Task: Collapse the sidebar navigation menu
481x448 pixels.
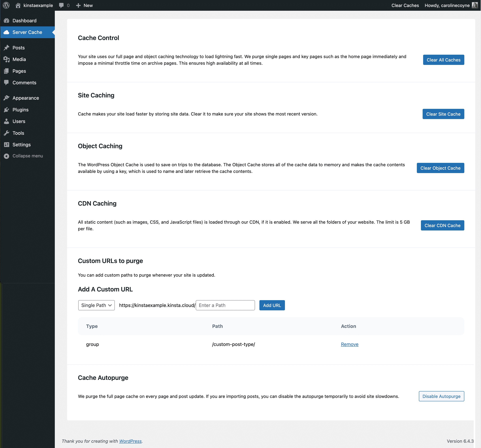Action: point(27,156)
